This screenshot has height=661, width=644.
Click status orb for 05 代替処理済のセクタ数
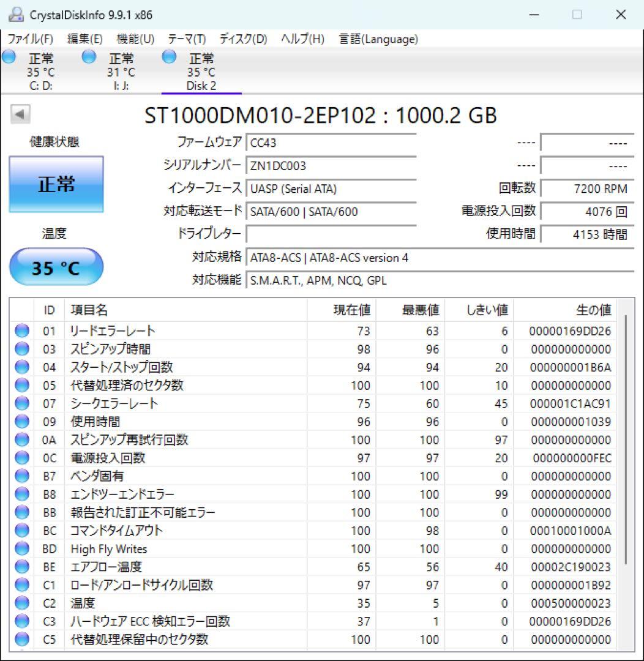[22, 386]
